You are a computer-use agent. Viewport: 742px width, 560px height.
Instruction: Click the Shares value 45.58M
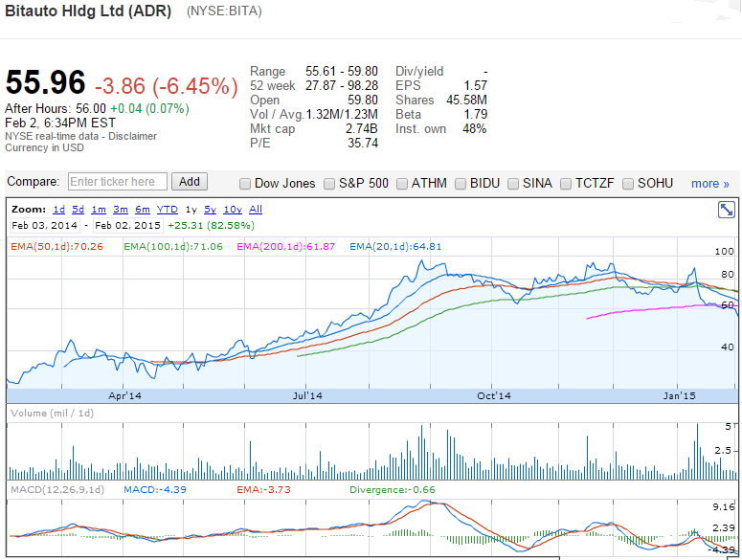point(466,100)
